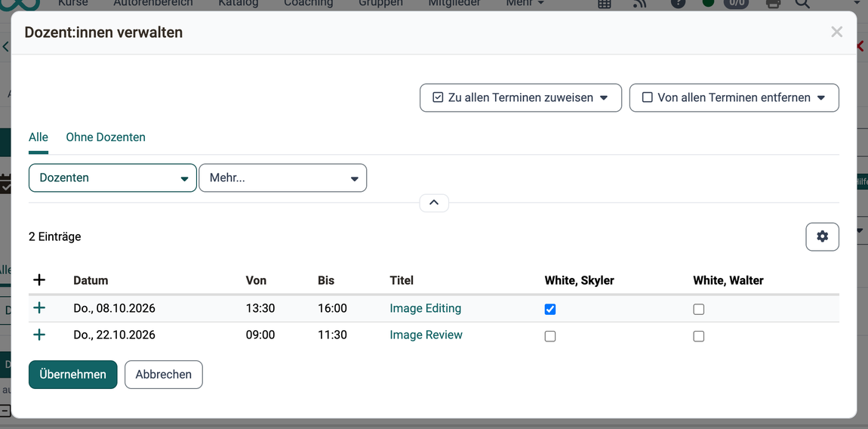Viewport: 868px width, 429px height.
Task: Check White, Walter for Image Review
Action: (x=699, y=336)
